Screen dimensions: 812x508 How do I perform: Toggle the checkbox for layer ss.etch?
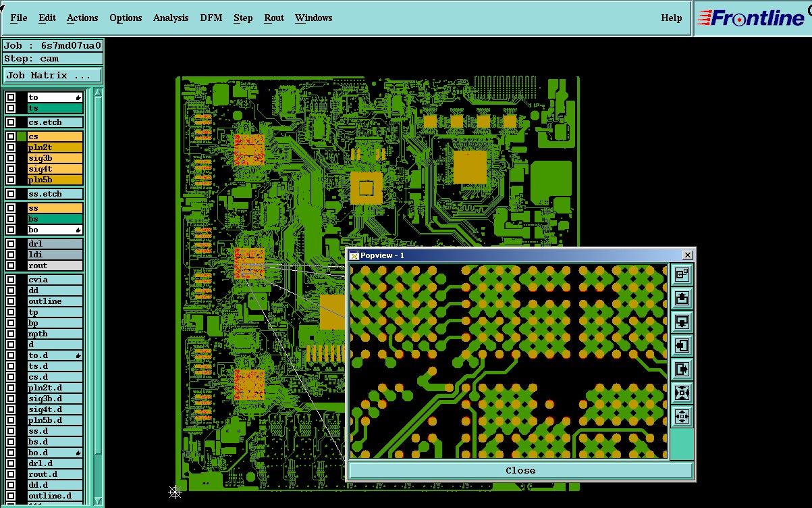coord(11,194)
